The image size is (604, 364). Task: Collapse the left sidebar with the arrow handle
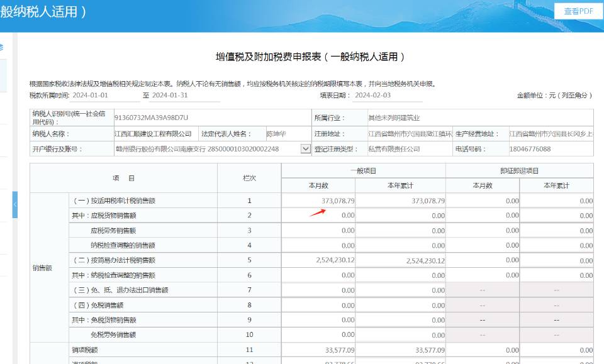pyautogui.click(x=15, y=205)
